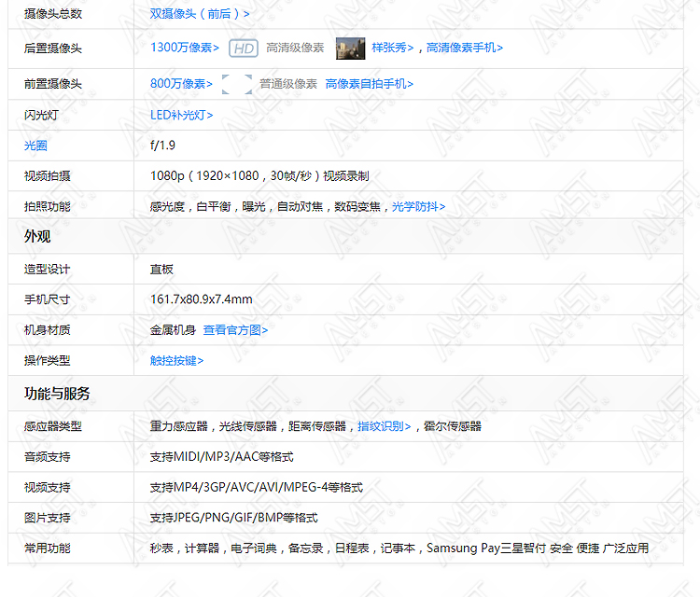Click the 直板 design value
The height and width of the screenshot is (597, 700).
pyautogui.click(x=161, y=269)
